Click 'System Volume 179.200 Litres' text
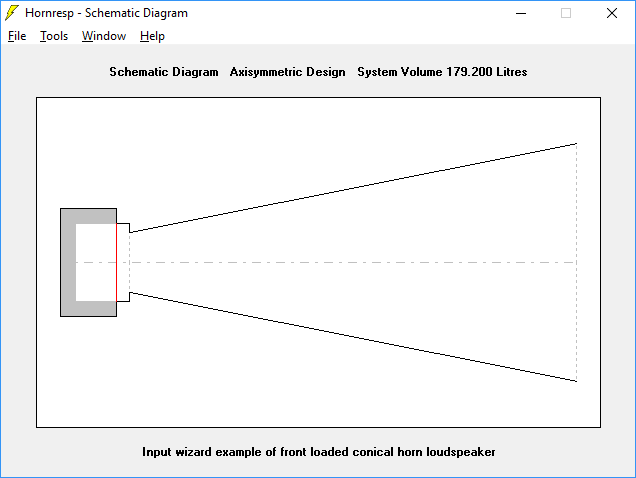Viewport: 636px width, 478px height. click(442, 72)
